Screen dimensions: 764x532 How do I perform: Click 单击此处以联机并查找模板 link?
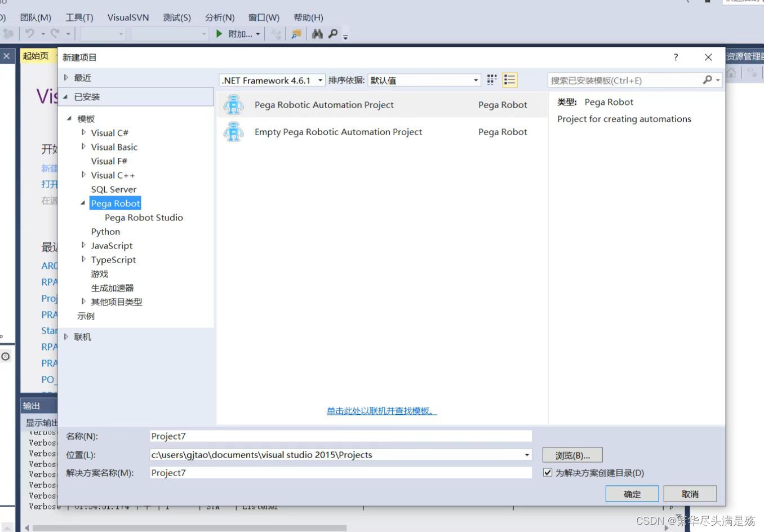381,411
